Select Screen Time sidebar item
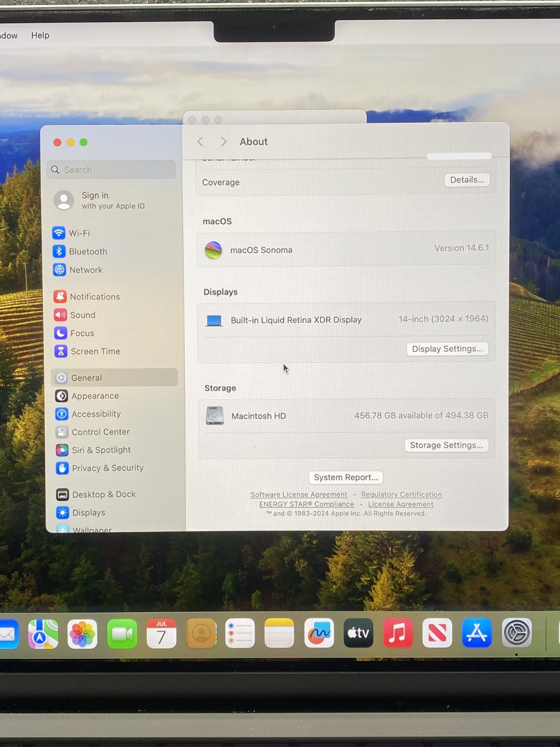 (87, 351)
